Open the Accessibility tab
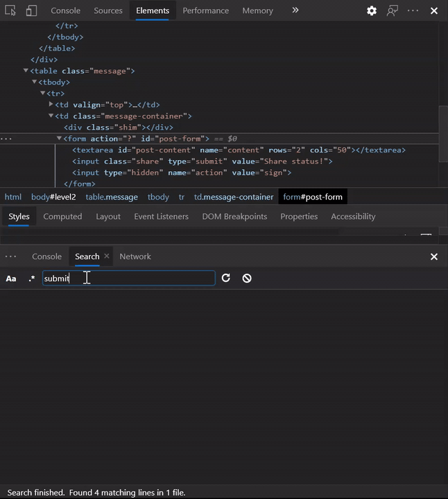 tap(353, 216)
